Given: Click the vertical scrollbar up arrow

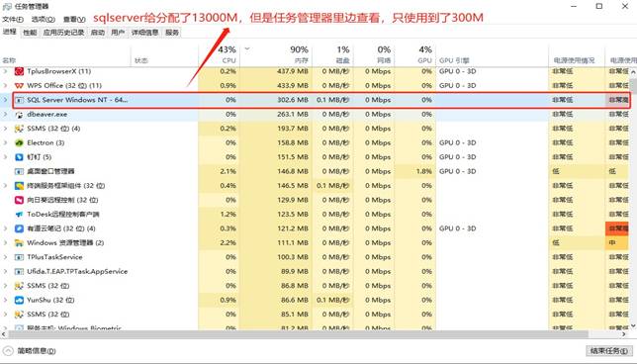Looking at the screenshot, I should point(633,72).
